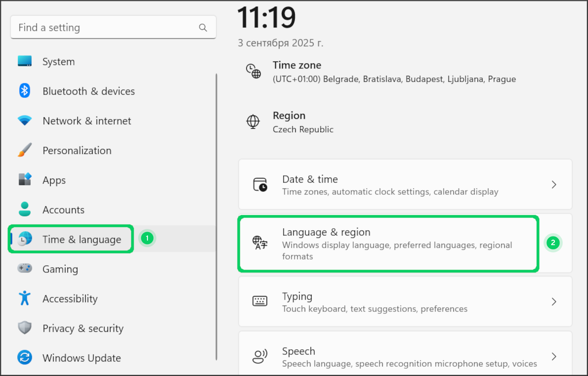
Task: Click the Region globe icon
Action: click(x=253, y=122)
